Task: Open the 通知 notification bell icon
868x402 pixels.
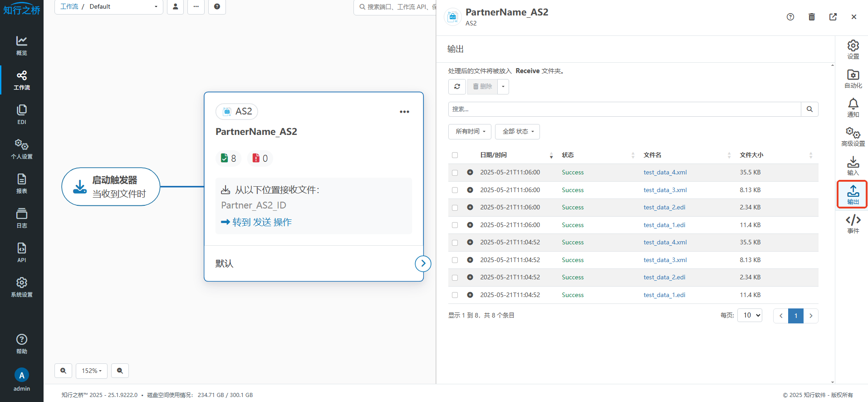Action: 853,108
